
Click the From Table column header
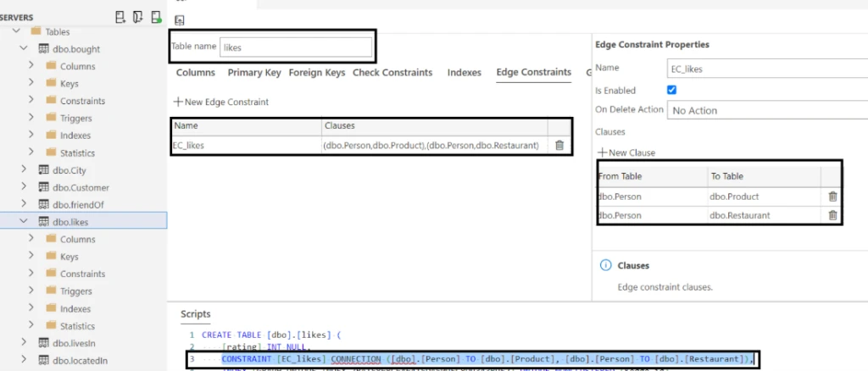(x=654, y=176)
